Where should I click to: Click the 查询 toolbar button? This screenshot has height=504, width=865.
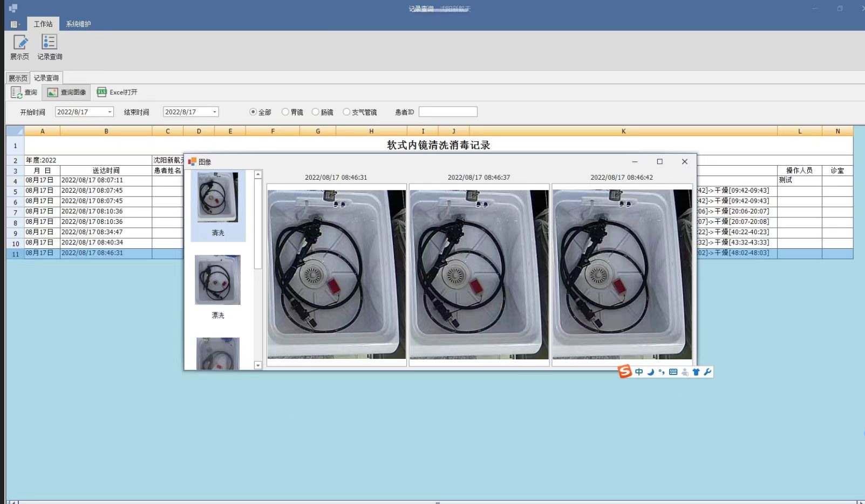click(x=24, y=92)
